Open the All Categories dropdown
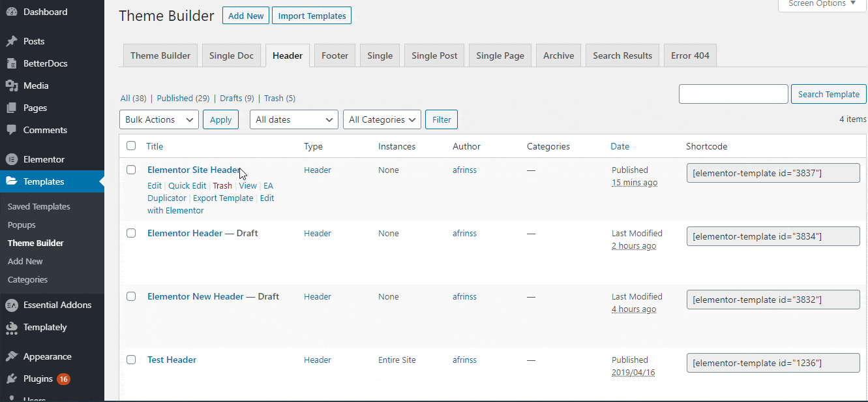This screenshot has width=868, height=402. click(x=382, y=119)
